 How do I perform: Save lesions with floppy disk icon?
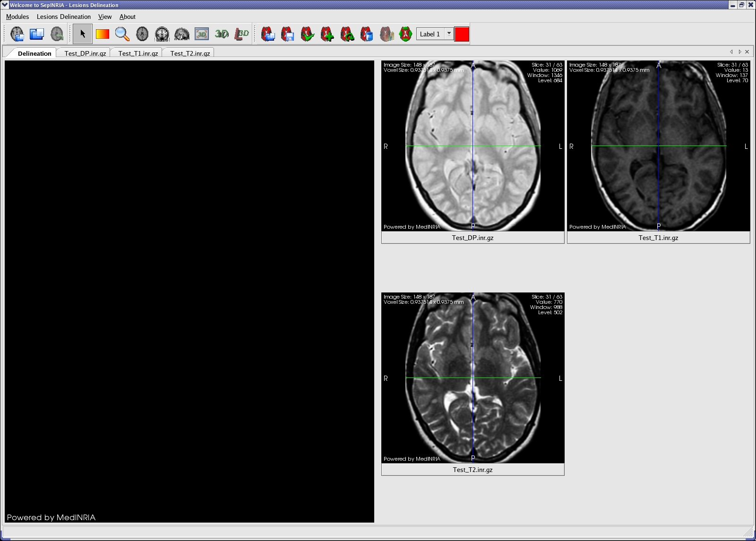coord(288,34)
